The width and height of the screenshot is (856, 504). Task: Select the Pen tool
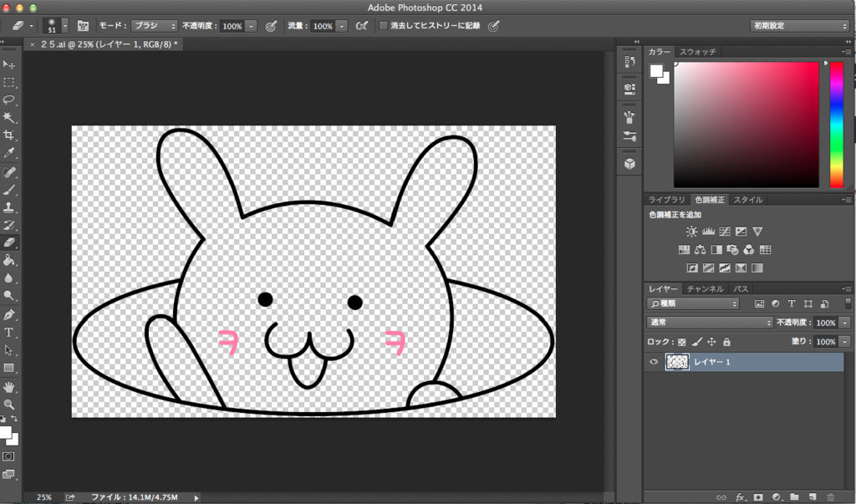9,315
